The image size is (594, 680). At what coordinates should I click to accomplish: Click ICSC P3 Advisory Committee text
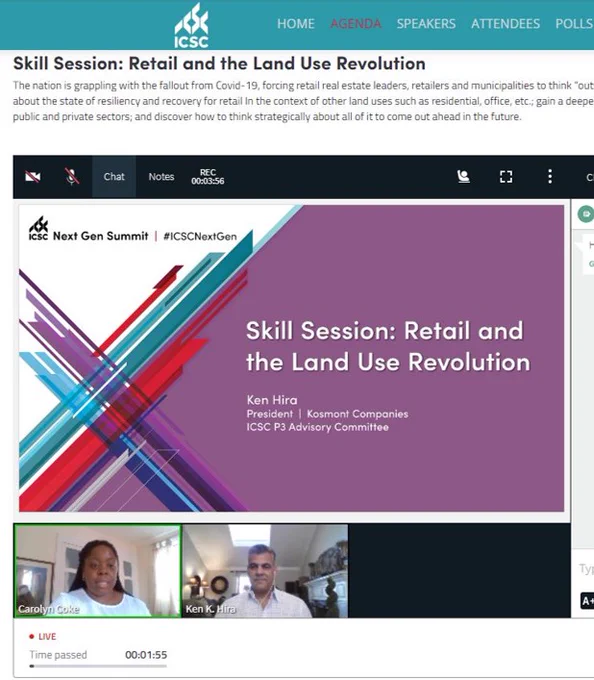point(317,427)
